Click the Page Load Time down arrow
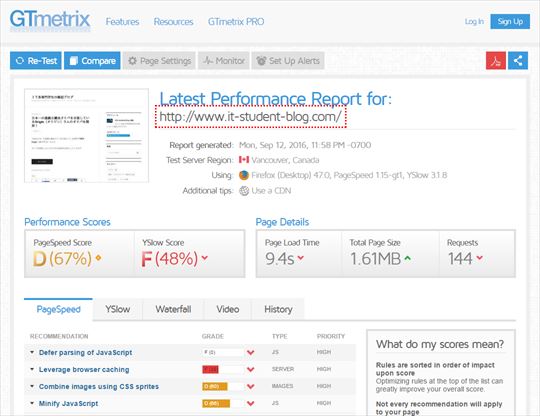 (301, 258)
